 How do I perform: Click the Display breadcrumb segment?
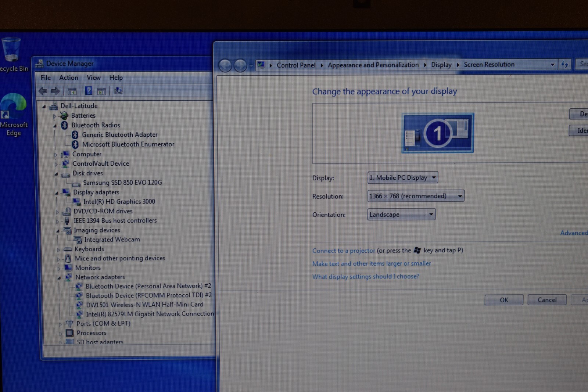(441, 65)
